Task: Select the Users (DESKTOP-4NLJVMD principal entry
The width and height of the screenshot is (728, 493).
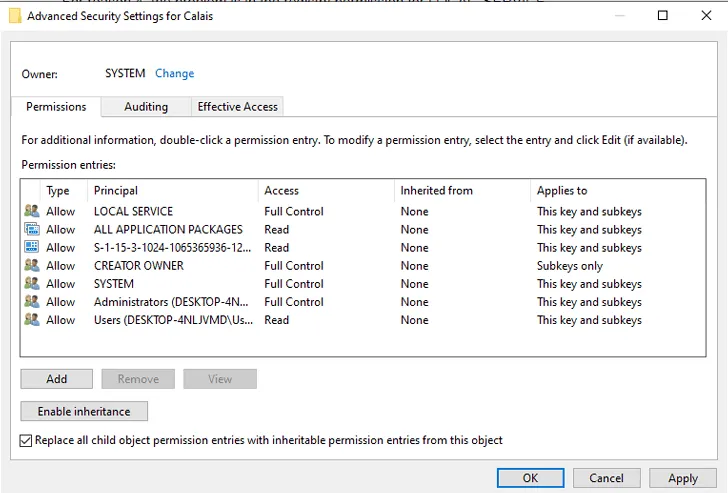Action: pyautogui.click(x=173, y=320)
